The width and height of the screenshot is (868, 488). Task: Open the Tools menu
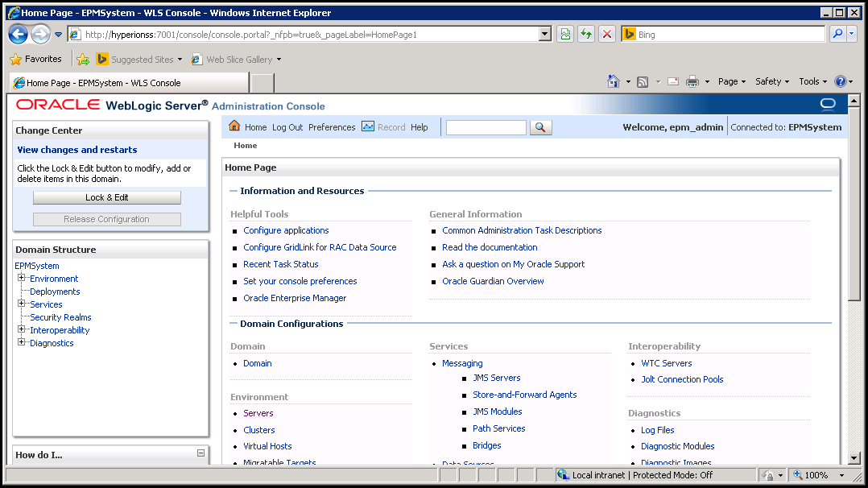[x=812, y=81]
